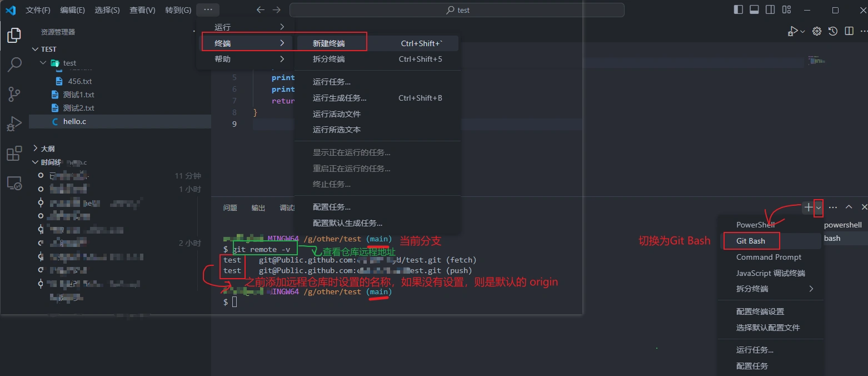Select 运行活动文件 menu item
The height and width of the screenshot is (376, 868).
pos(377,114)
